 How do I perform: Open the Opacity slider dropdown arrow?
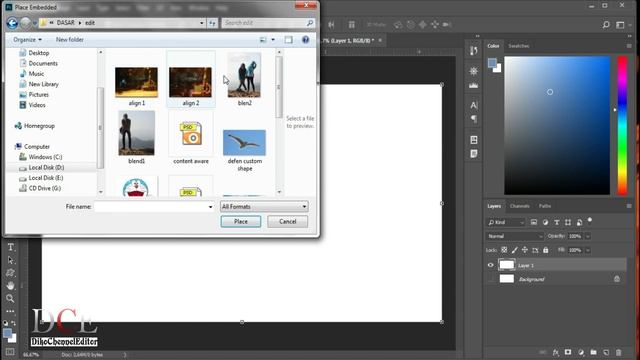click(588, 236)
